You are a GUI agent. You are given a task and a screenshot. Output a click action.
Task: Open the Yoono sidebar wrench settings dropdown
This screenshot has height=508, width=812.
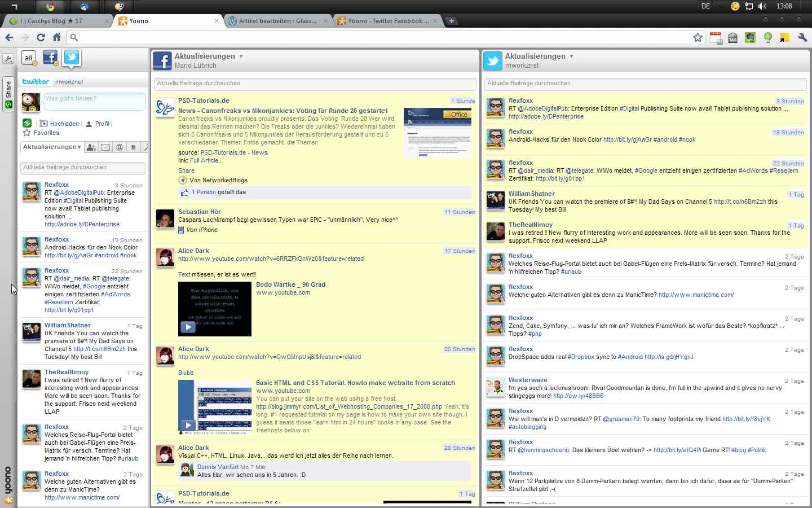tap(8, 59)
